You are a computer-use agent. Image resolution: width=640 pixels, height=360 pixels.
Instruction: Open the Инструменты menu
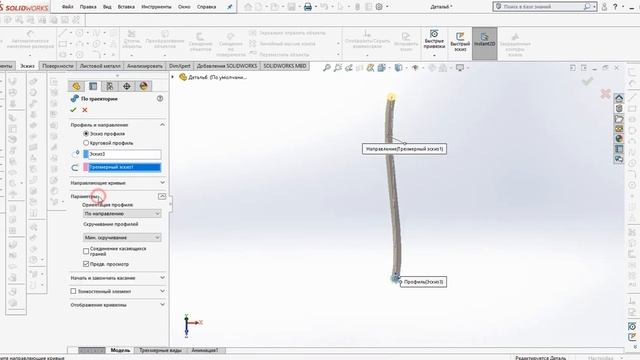(156, 7)
